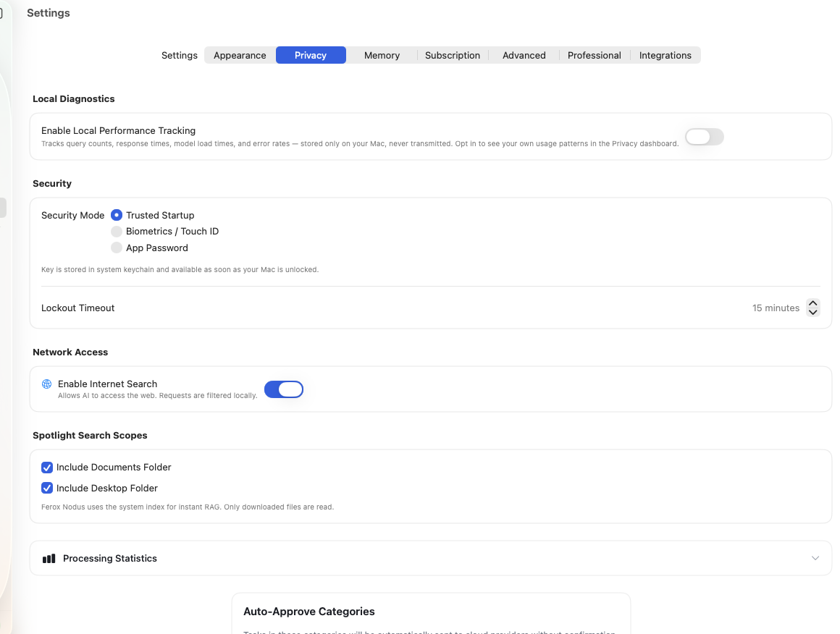Click the bar chart icon next to Processing Statistics
The image size is (840, 634).
(48, 558)
